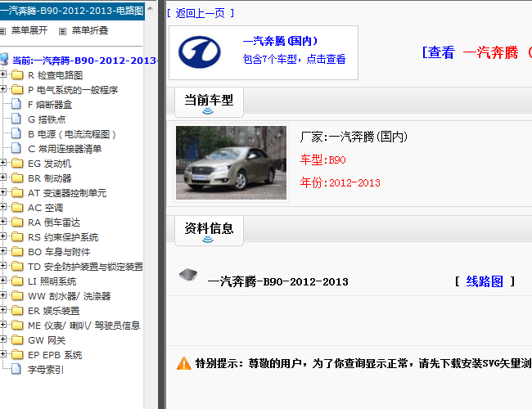Open 当前:一汽奔腾-B90-2012-2013 root link
The width and height of the screenshot is (532, 409).
(84, 61)
